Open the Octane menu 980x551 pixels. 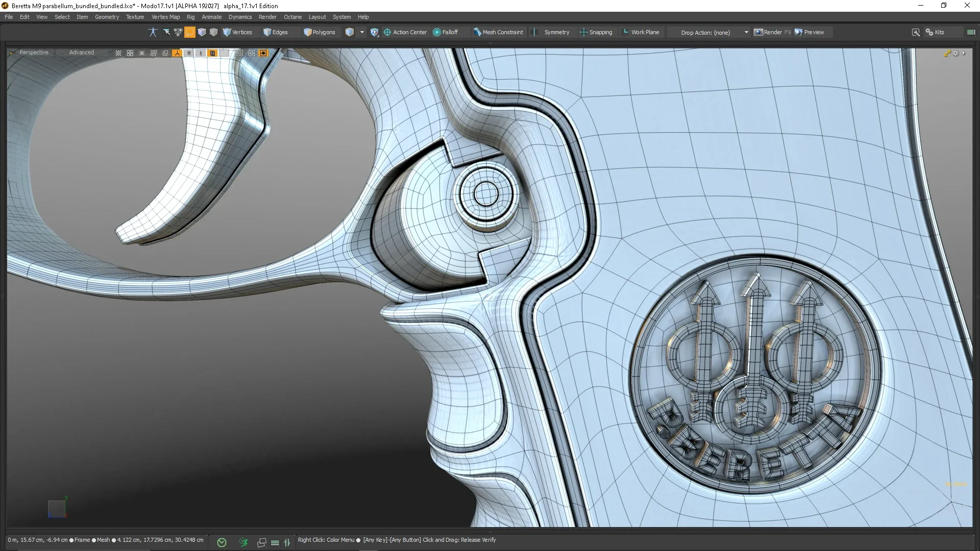(292, 17)
